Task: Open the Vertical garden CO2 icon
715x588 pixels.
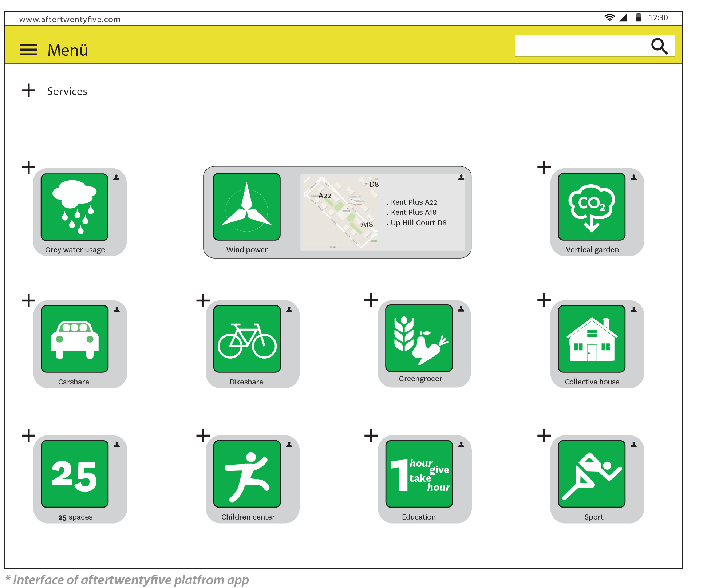Action: [x=591, y=206]
